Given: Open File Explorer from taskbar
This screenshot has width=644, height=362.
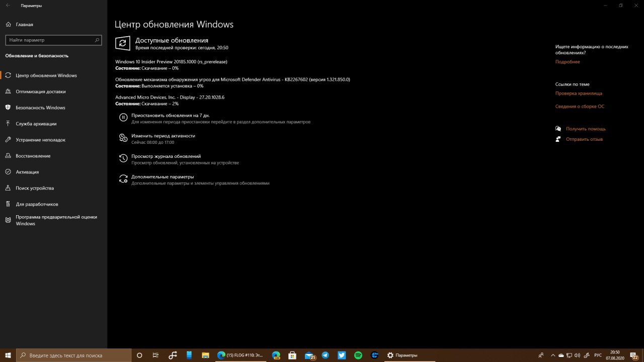Looking at the screenshot, I should pos(205,355).
